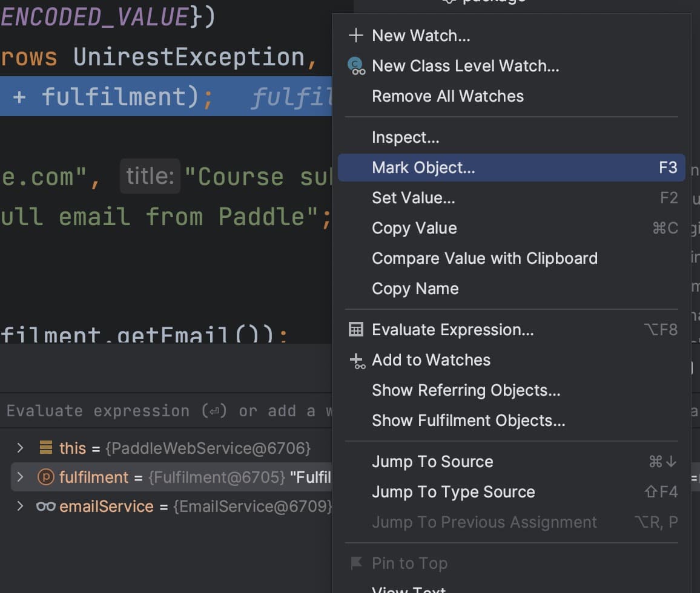Image resolution: width=700 pixels, height=593 pixels.
Task: Click the circled p icon next to fulfilment
Action: 47,477
